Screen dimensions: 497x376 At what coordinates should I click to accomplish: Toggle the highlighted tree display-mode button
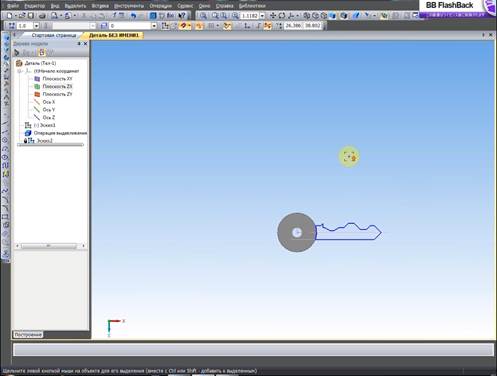pos(42,52)
